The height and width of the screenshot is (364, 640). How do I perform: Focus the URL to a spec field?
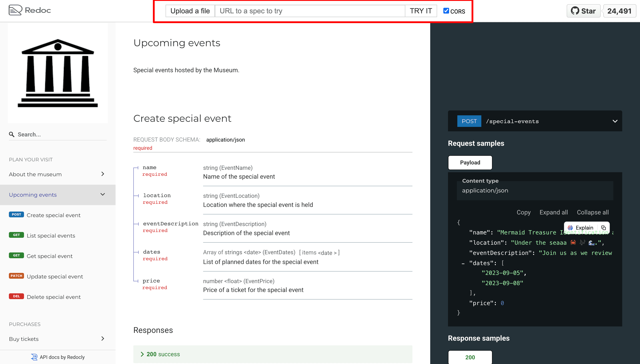(310, 11)
